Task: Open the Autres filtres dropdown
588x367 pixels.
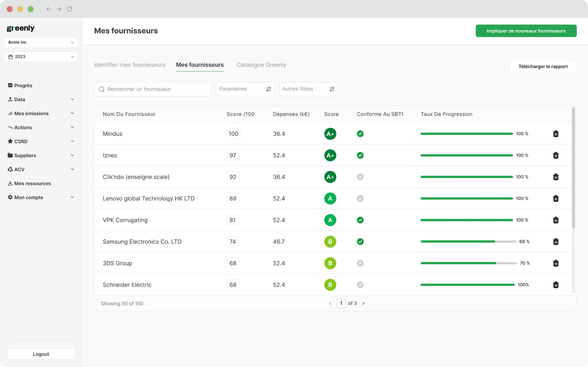Action: click(308, 89)
